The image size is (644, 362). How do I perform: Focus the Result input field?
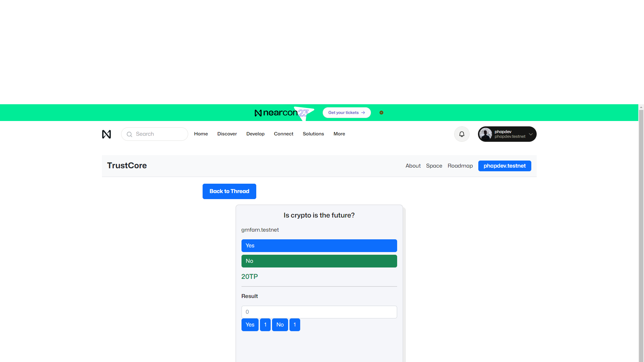319,312
